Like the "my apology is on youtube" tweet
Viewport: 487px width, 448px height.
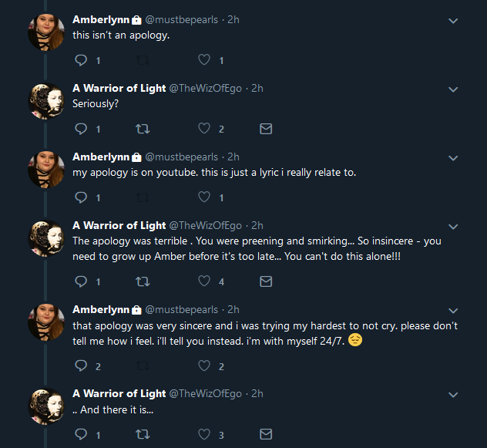click(204, 197)
